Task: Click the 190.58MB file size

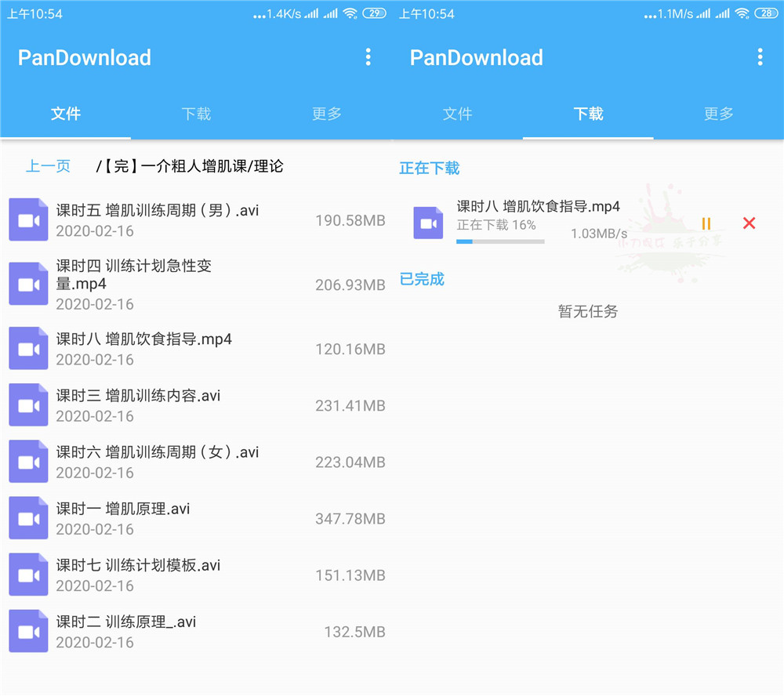Action: 350,220
